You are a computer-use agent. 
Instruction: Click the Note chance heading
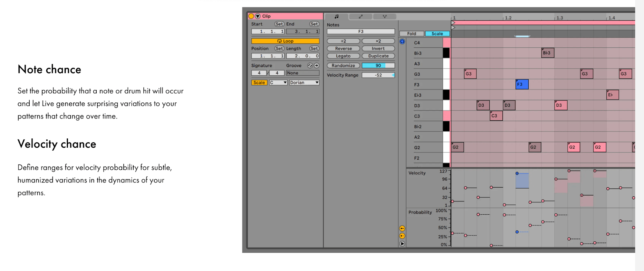tap(49, 70)
